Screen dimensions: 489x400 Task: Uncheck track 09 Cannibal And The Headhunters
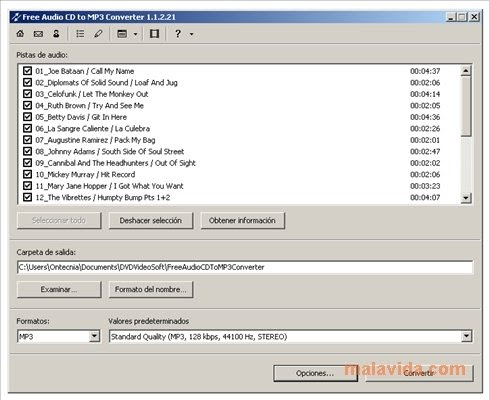[27, 163]
